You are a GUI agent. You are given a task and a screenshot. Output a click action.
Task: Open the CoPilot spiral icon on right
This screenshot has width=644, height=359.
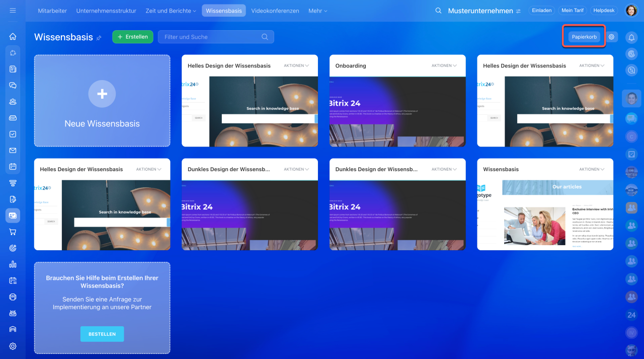pos(631,53)
